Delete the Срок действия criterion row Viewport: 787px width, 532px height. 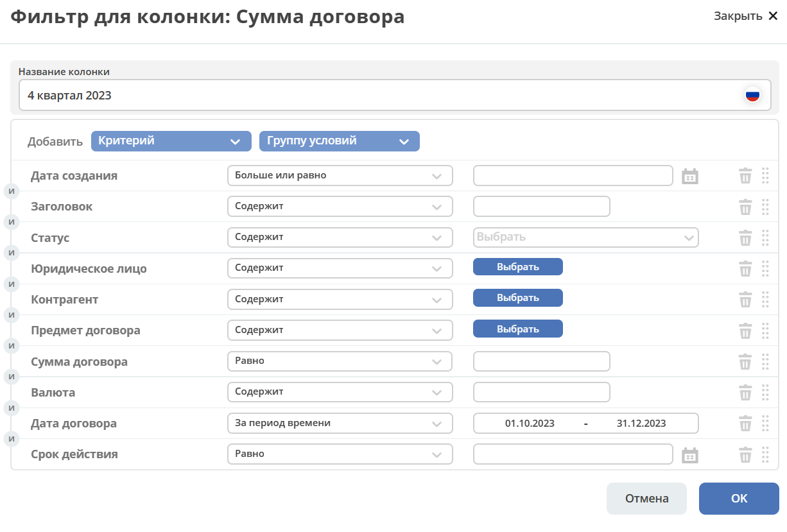pos(745,454)
